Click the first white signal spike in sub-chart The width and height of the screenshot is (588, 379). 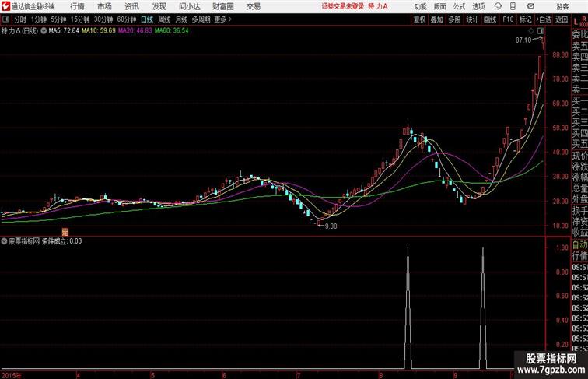click(408, 307)
